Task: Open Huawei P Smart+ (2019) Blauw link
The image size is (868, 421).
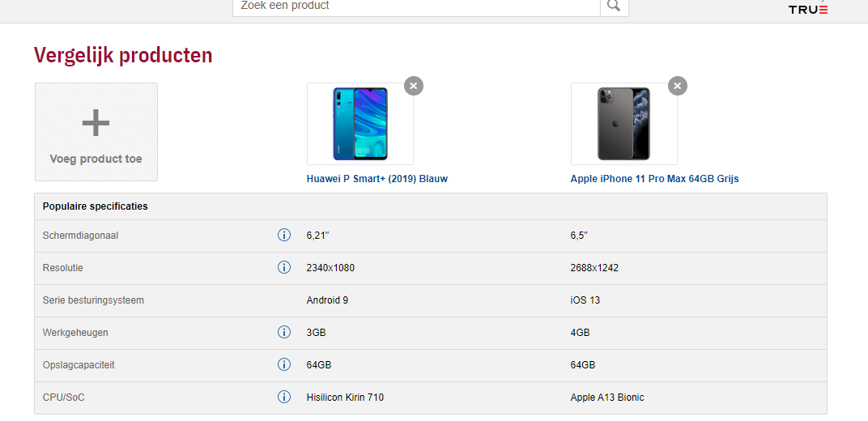Action: [377, 179]
